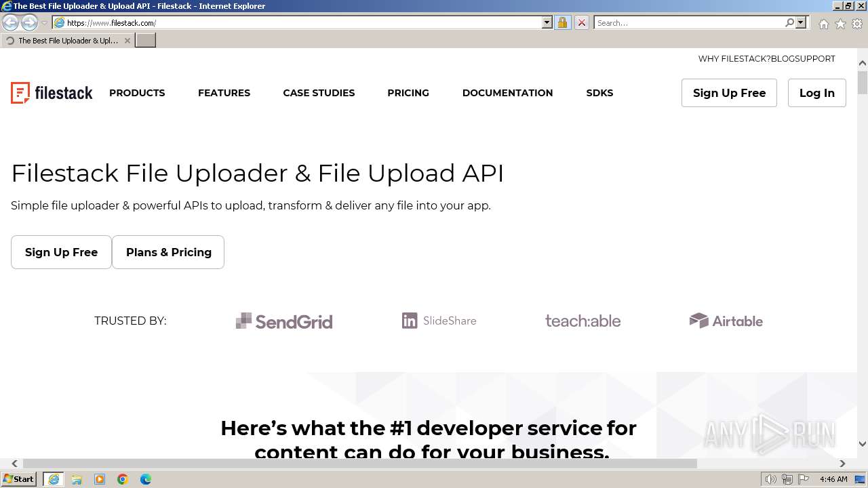Screen dimensions: 868x488
Task: Click the Filestack logo
Action: coord(52,93)
